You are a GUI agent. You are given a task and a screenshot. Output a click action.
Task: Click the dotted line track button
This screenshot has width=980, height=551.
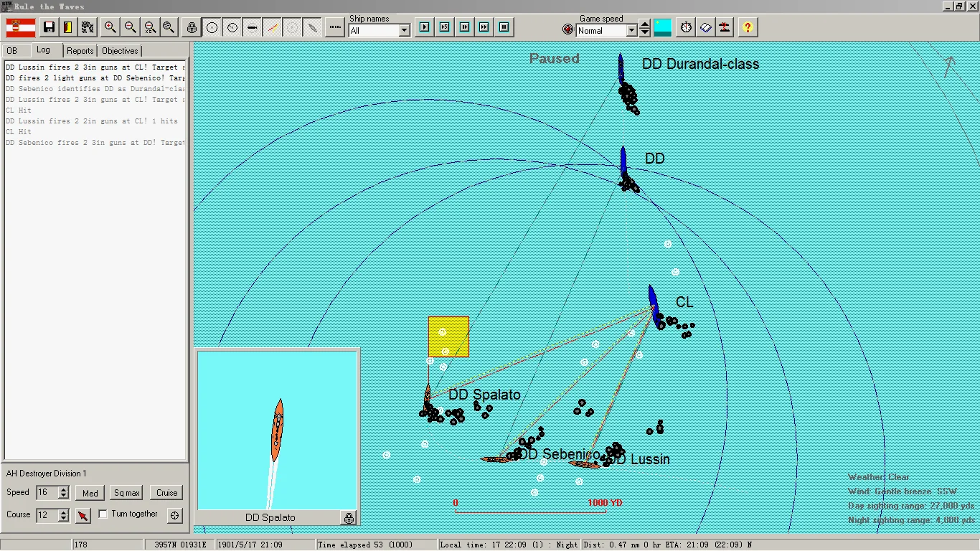(335, 28)
